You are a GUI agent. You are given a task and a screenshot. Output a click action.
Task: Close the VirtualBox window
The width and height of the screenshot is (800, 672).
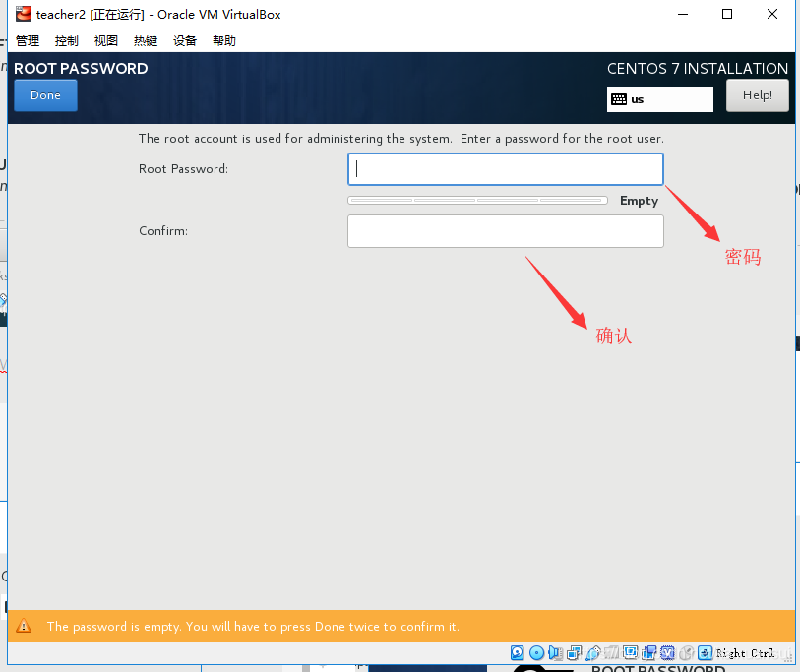[771, 15]
